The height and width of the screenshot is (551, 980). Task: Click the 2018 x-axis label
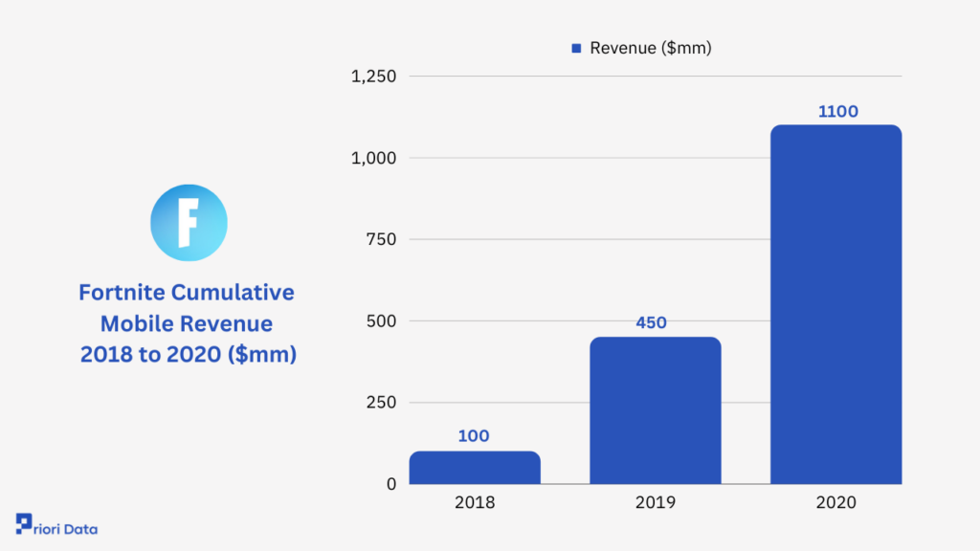(475, 502)
